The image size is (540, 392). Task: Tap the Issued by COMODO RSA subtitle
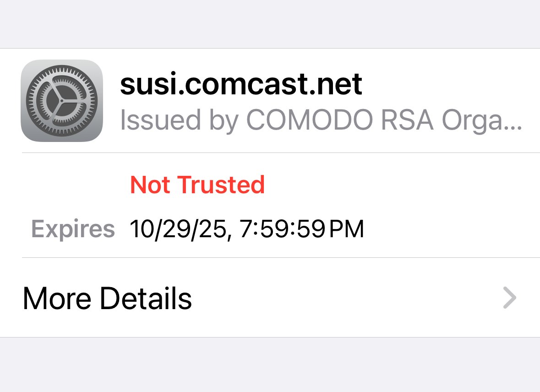click(321, 120)
